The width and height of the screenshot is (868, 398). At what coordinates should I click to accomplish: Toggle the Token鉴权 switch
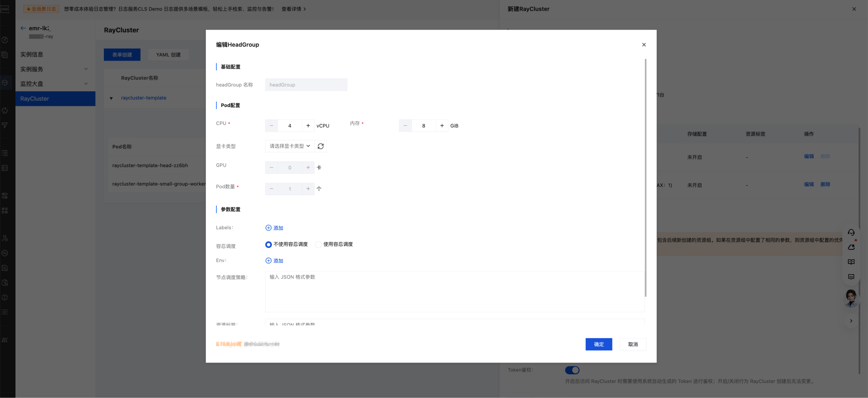point(572,370)
